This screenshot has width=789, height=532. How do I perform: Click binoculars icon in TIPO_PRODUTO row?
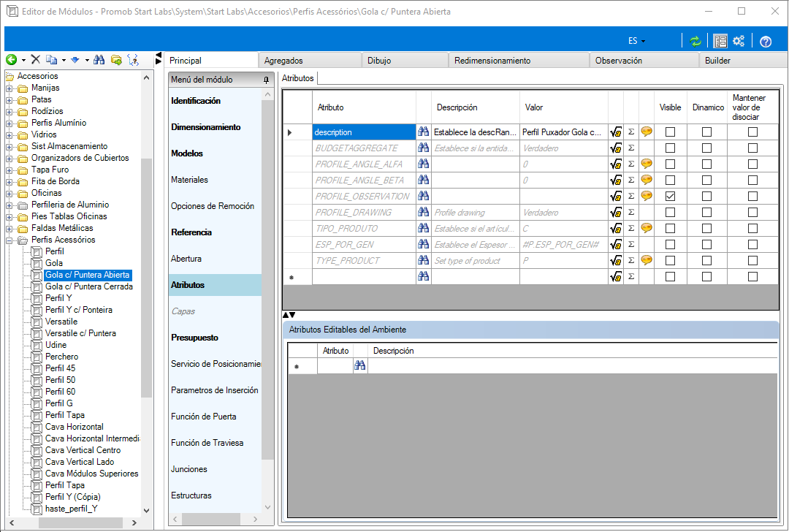tap(424, 228)
